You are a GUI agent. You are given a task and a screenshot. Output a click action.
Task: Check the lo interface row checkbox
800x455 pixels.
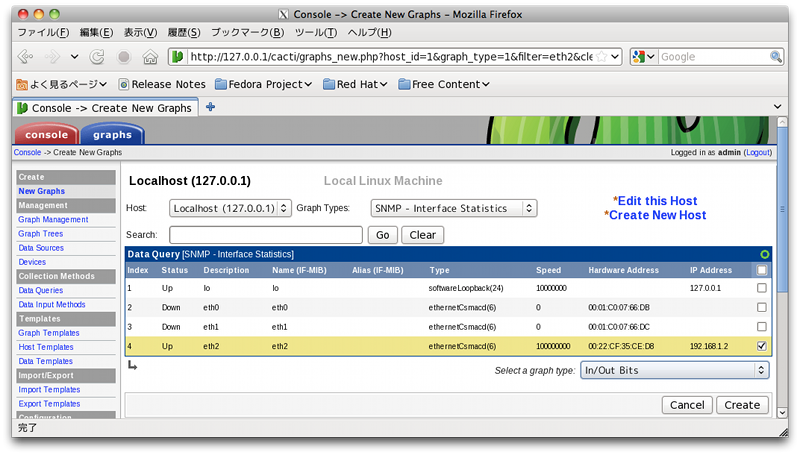point(762,288)
